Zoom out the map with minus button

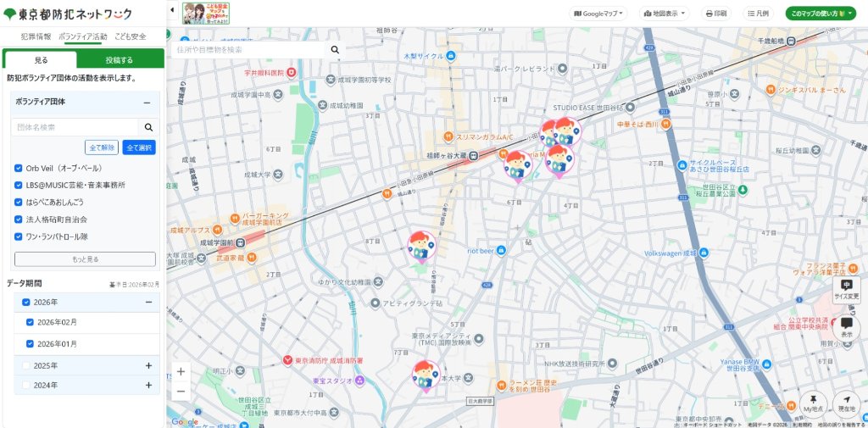tap(181, 391)
